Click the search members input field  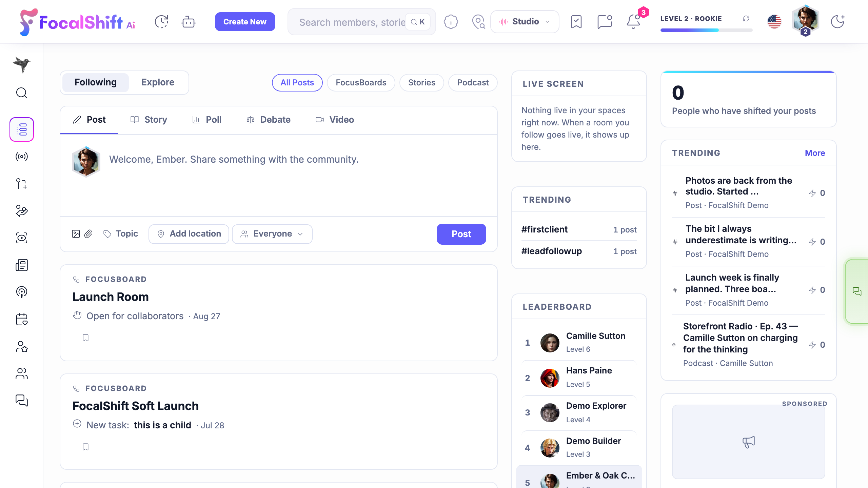pyautogui.click(x=362, y=22)
